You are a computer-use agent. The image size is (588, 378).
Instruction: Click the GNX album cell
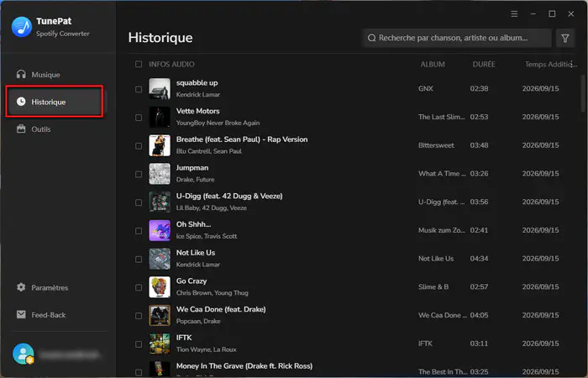426,88
